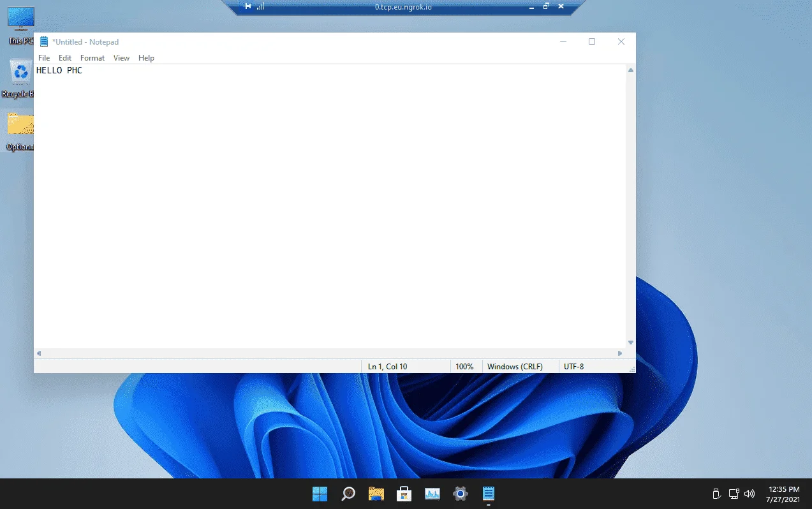This screenshot has height=509, width=812.
Task: Click the vertical scrollbar up arrow
Action: [631, 70]
